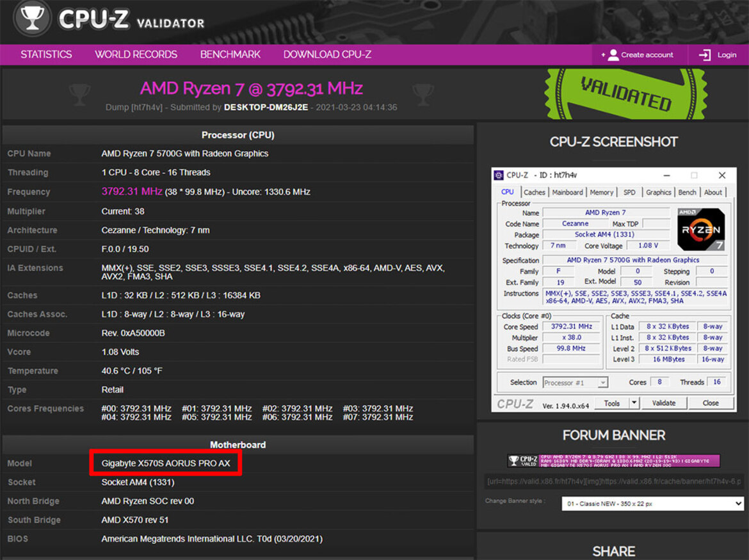This screenshot has width=749, height=560.
Task: Click the Cores count field showing 8
Action: coord(659,382)
